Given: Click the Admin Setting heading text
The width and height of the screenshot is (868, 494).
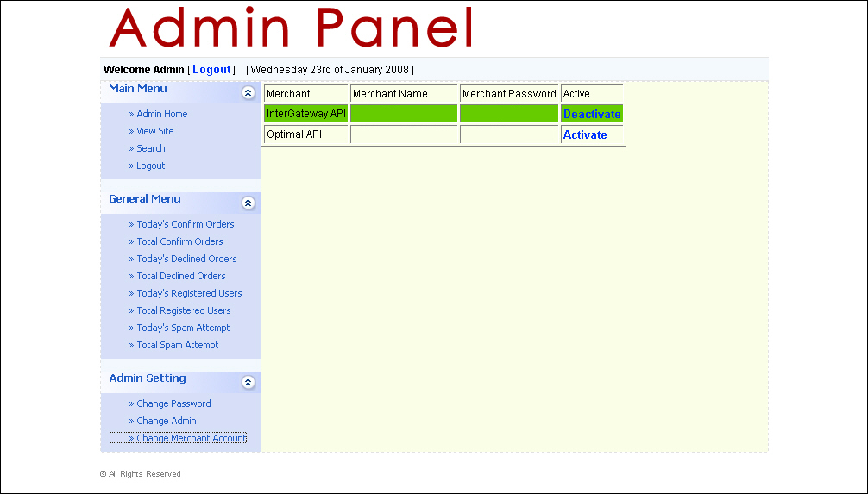Looking at the screenshot, I should point(148,378).
